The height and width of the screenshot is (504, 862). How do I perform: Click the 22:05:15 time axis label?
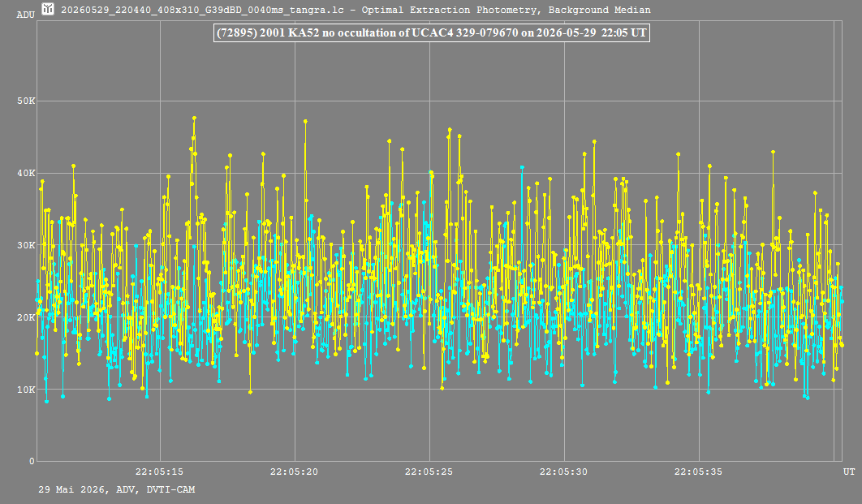click(x=159, y=472)
